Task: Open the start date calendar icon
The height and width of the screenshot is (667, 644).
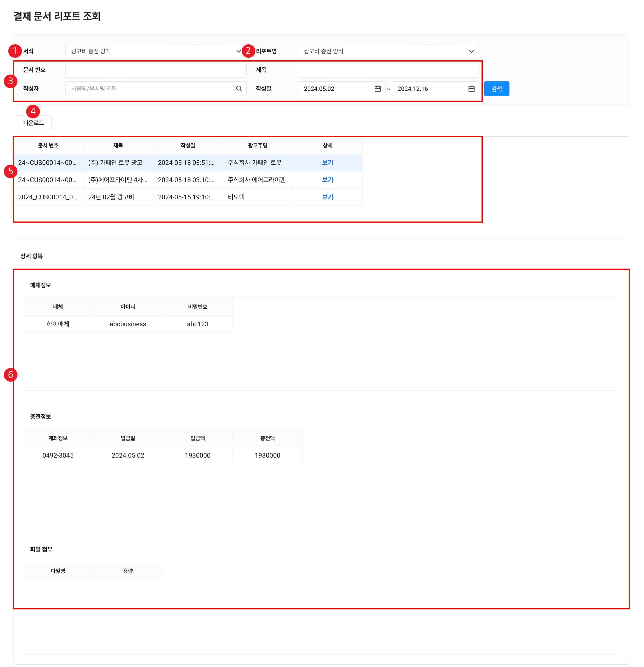Action: coord(377,89)
